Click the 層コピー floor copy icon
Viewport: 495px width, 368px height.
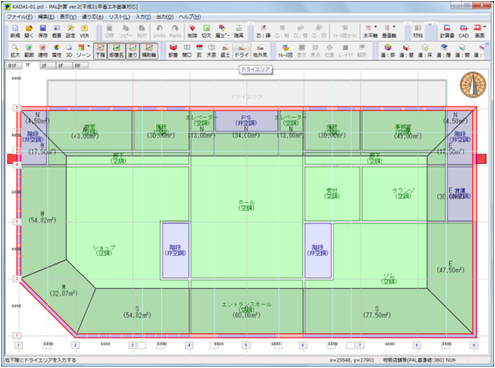[222, 31]
